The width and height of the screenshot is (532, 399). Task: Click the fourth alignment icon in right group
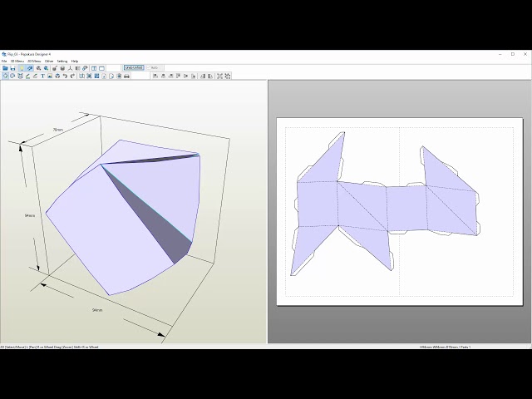pyautogui.click(x=178, y=76)
